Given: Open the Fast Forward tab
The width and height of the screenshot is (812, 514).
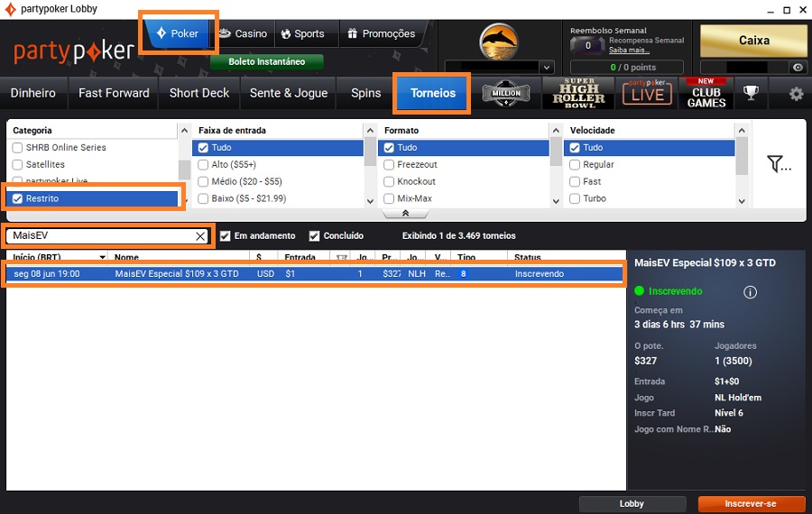Looking at the screenshot, I should point(114,93).
